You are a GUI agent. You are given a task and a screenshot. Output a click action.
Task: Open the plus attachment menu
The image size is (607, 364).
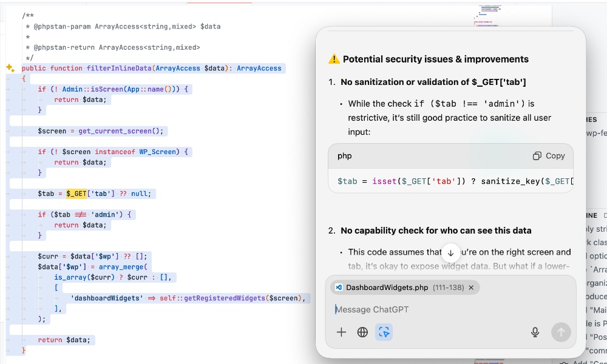coord(341,332)
